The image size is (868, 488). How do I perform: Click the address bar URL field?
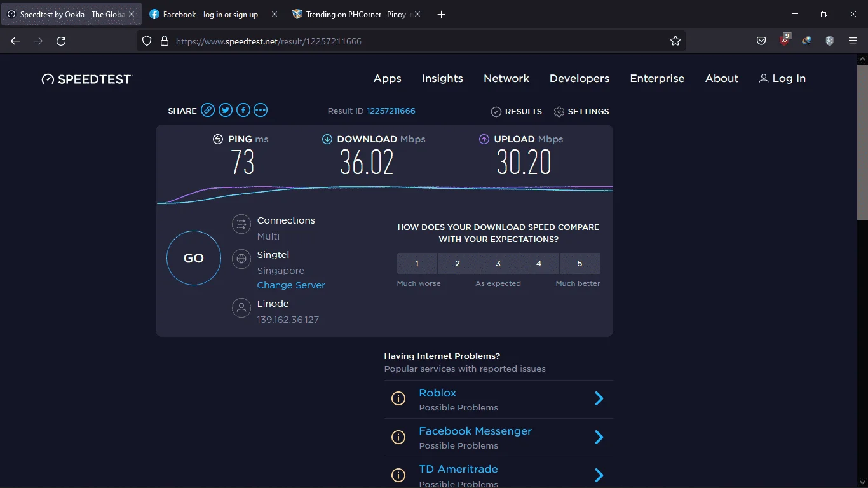coord(410,41)
